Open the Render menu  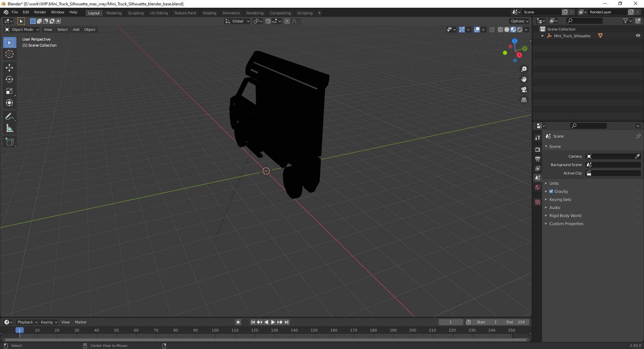point(40,12)
